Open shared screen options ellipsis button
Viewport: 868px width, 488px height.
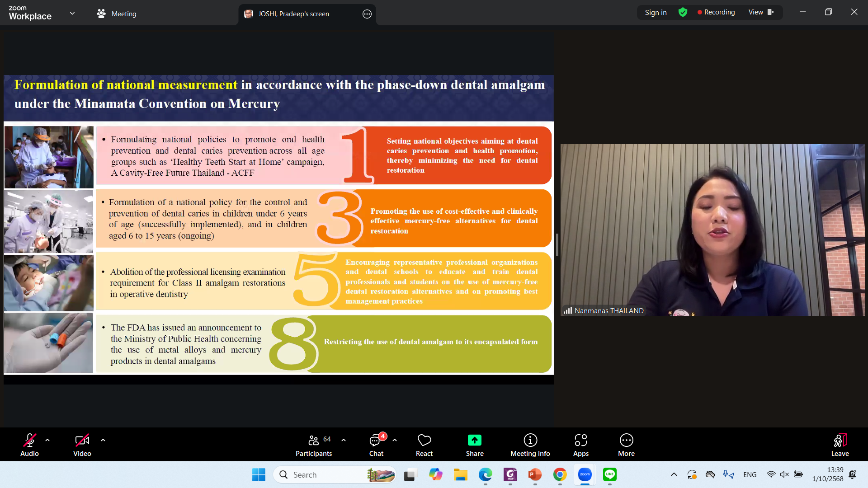point(367,14)
